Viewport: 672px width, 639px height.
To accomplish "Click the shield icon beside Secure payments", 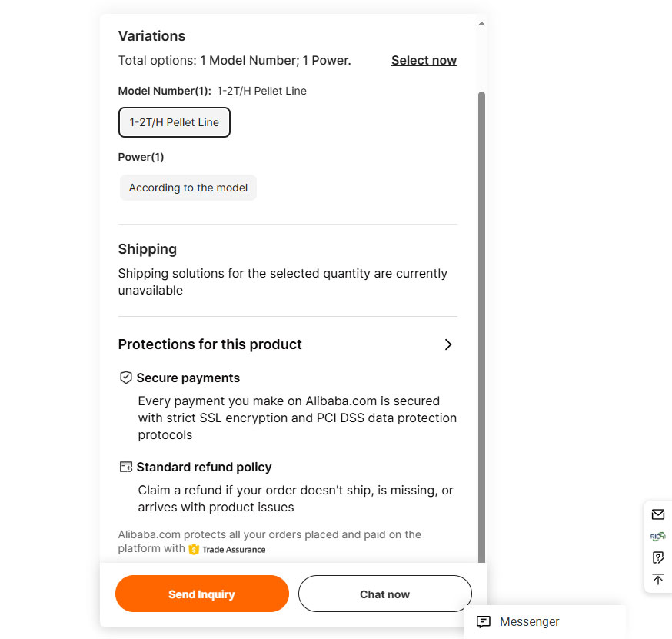I will coord(126,378).
